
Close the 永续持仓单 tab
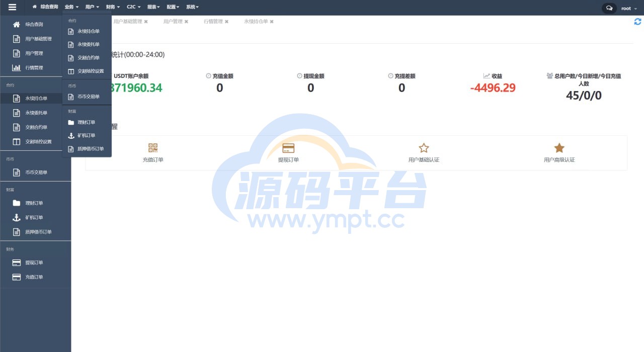(x=272, y=22)
